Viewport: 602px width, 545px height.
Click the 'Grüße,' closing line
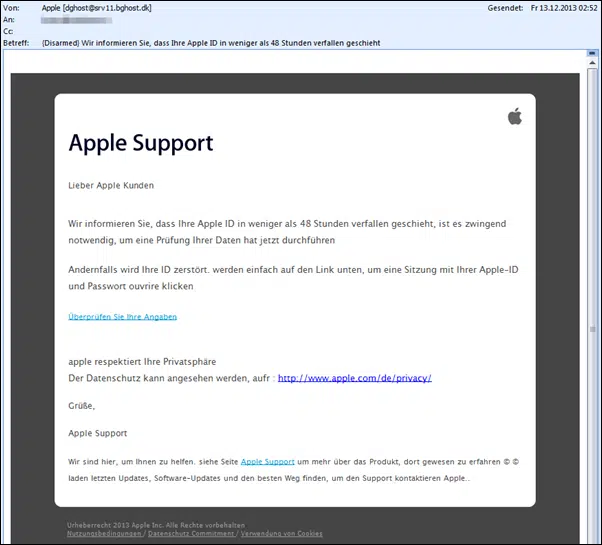tap(81, 406)
